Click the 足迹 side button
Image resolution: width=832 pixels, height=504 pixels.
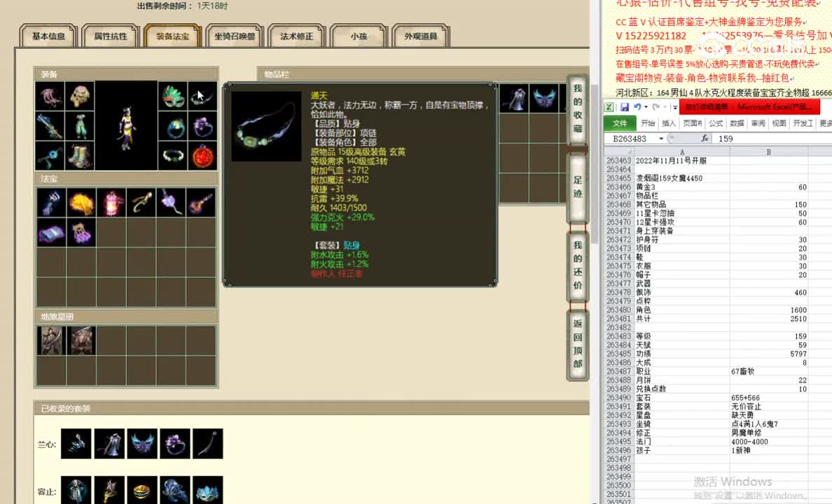coord(577,187)
